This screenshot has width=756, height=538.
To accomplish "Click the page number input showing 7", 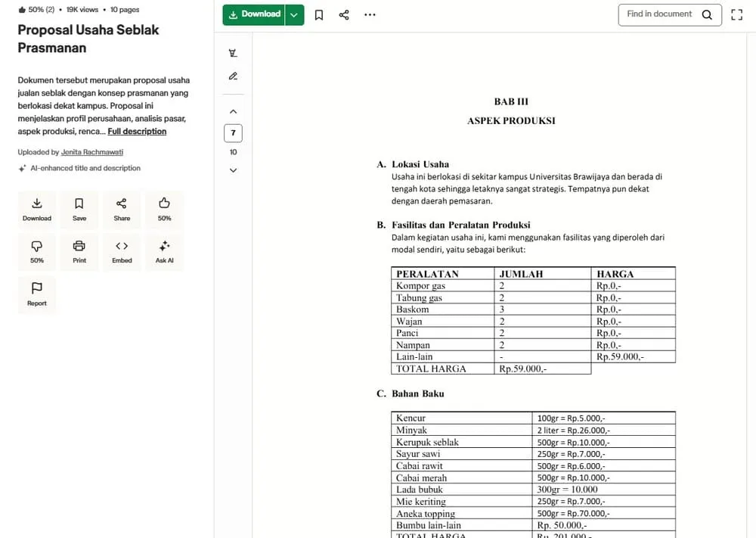I will pos(233,132).
